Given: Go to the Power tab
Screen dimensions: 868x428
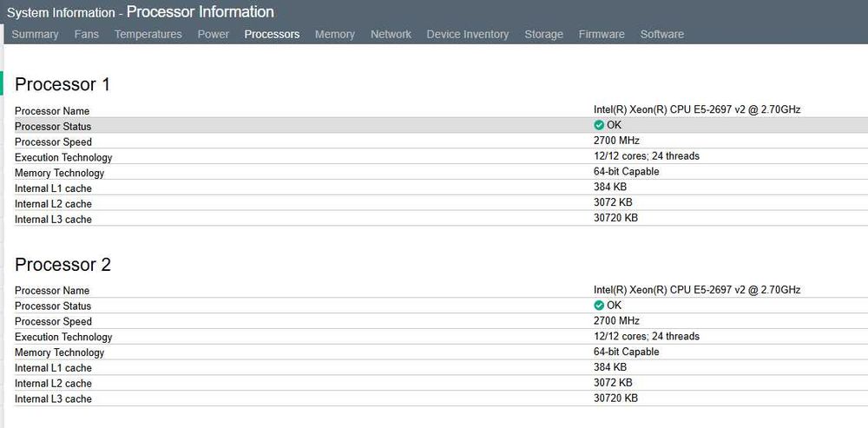Looking at the screenshot, I should (x=214, y=35).
